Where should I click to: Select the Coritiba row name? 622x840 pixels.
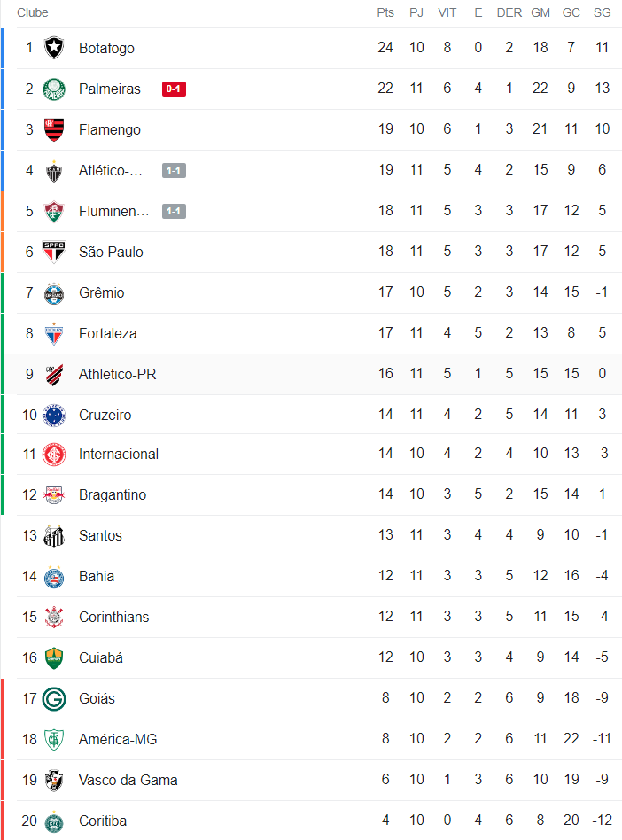coord(102,821)
